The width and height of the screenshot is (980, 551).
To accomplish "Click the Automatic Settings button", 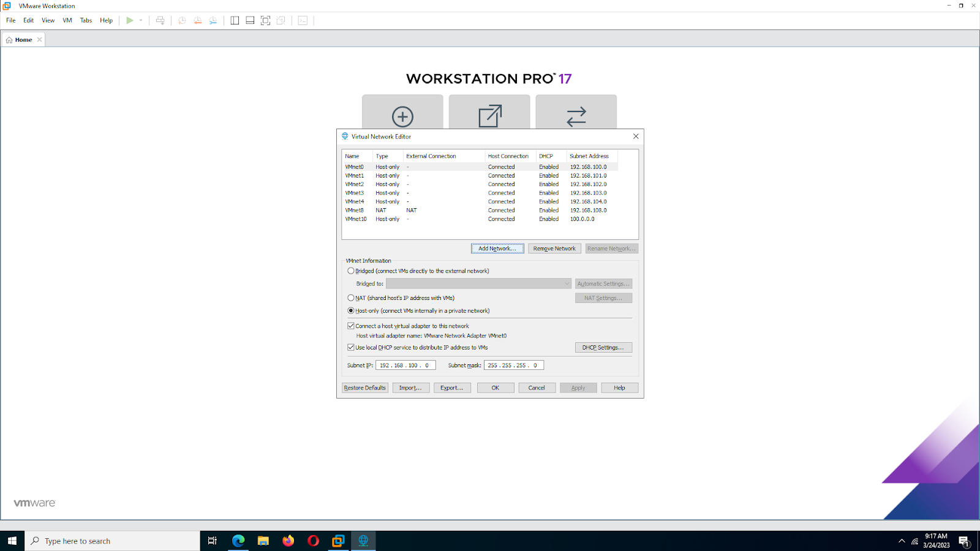I will point(603,283).
